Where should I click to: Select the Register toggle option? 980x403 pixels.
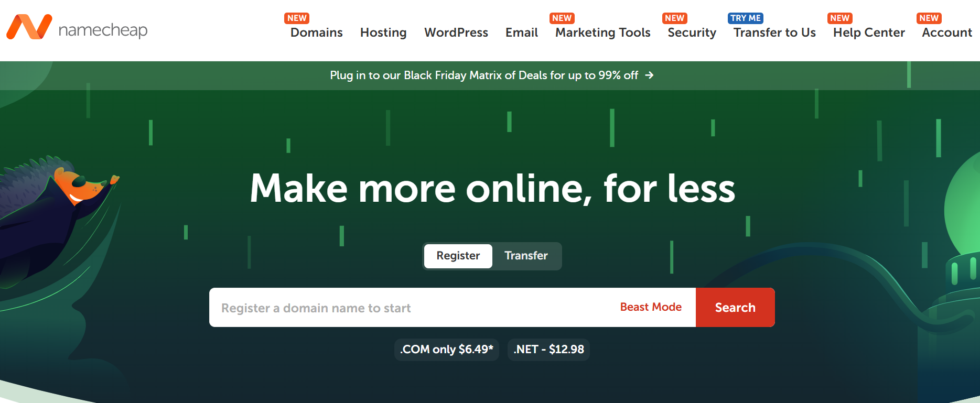(458, 256)
